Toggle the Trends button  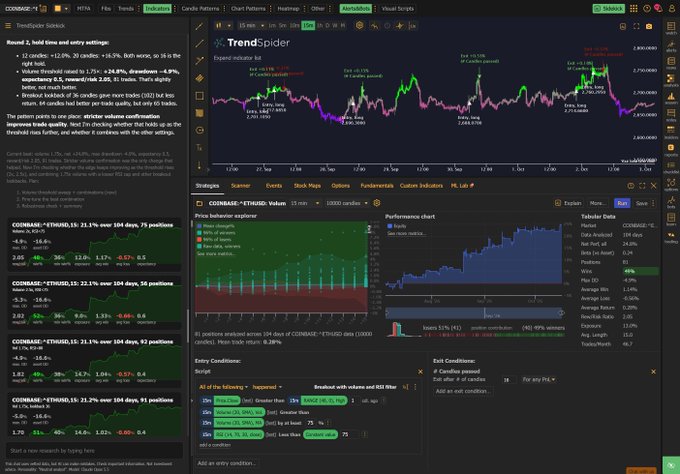point(126,8)
